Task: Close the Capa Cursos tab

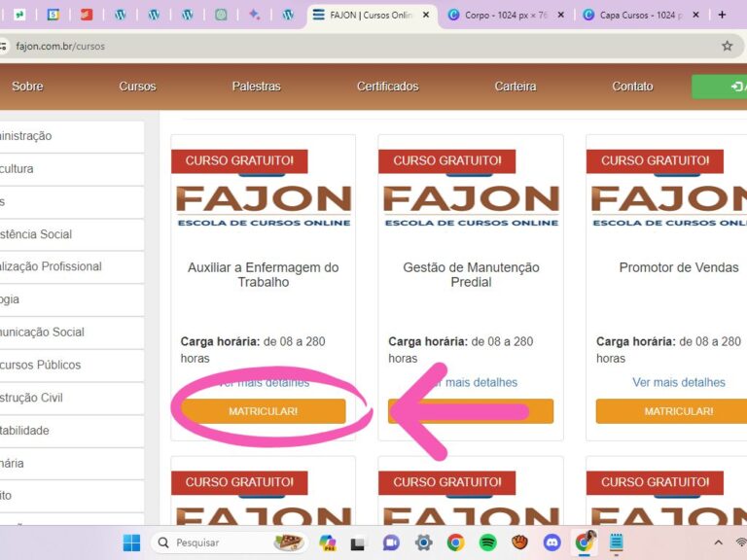Action: click(695, 16)
